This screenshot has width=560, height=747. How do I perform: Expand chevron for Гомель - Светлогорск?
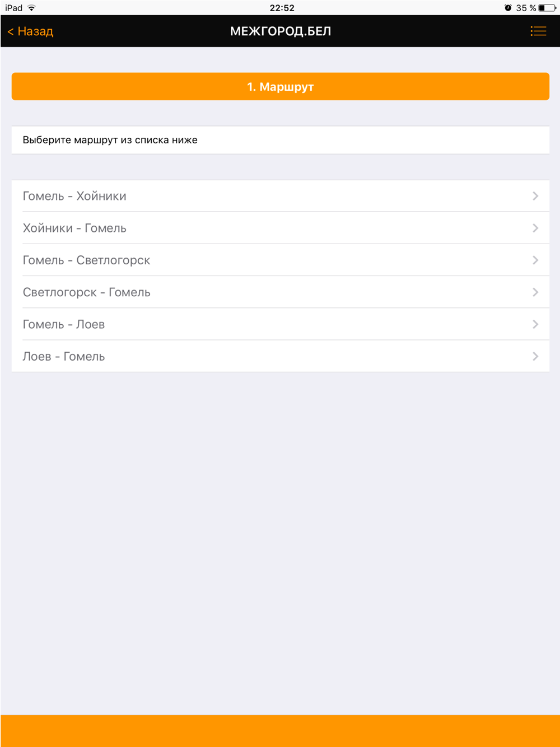535,260
